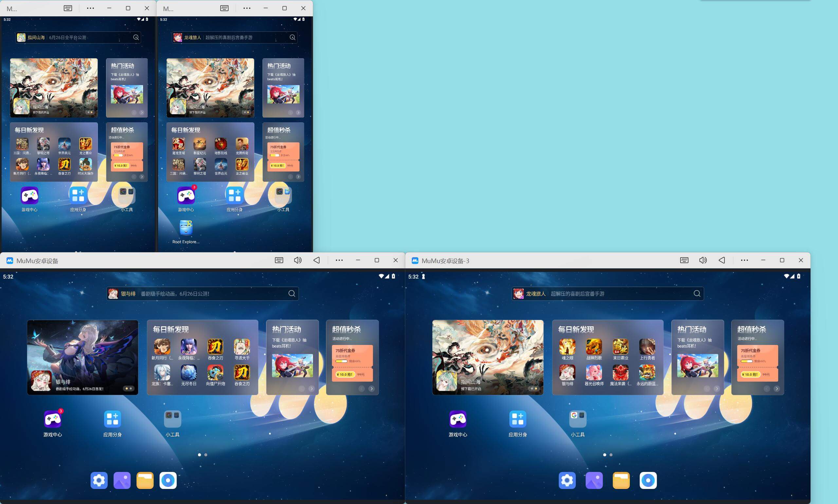This screenshot has width=838, height=504.
Task: Click ¥10.0抢! button in MuMu安卓设备-3
Action: coord(750,374)
